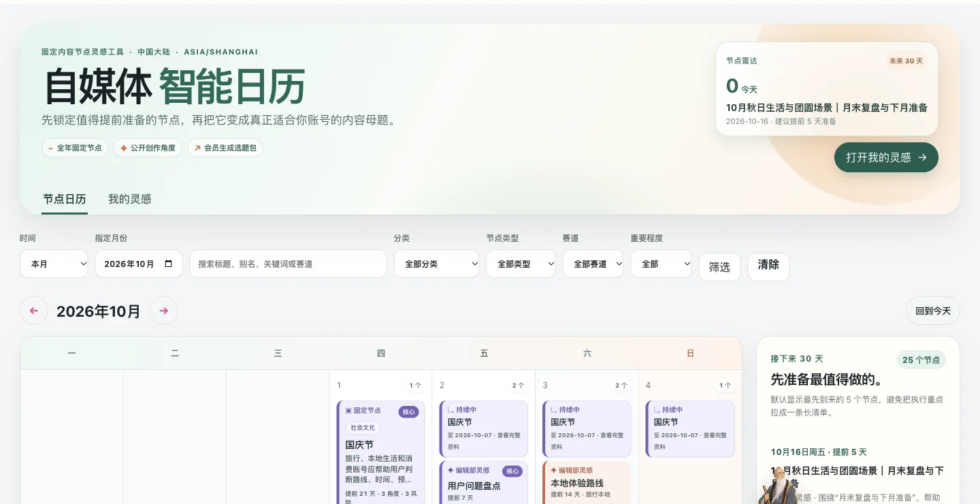The width and height of the screenshot is (980, 504).
Task: Click the 核心 badge on 用户问题盘点 card
Action: tap(512, 471)
